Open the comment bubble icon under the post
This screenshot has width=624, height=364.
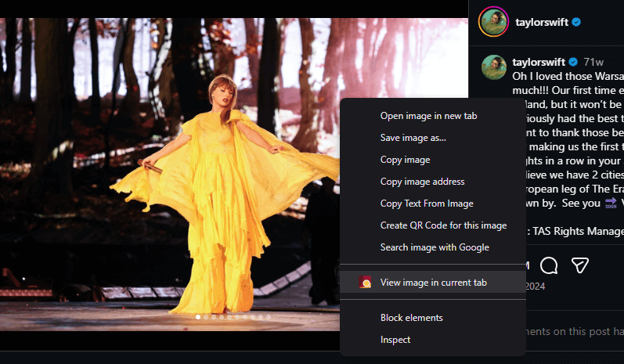pos(549,265)
